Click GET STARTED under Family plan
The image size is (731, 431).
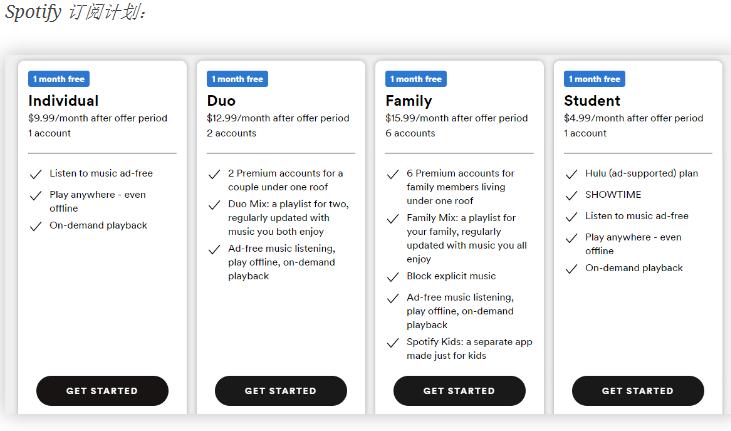459,391
